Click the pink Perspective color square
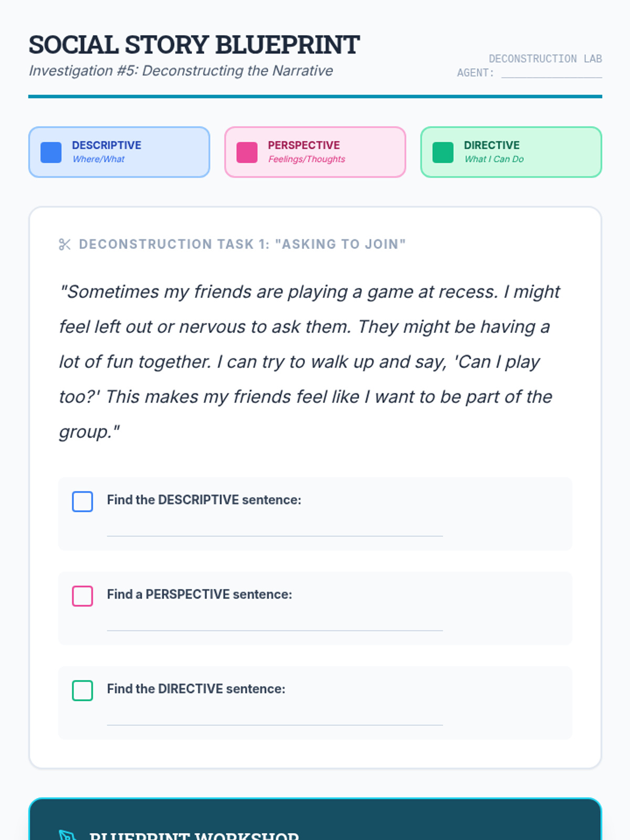 coord(247,152)
